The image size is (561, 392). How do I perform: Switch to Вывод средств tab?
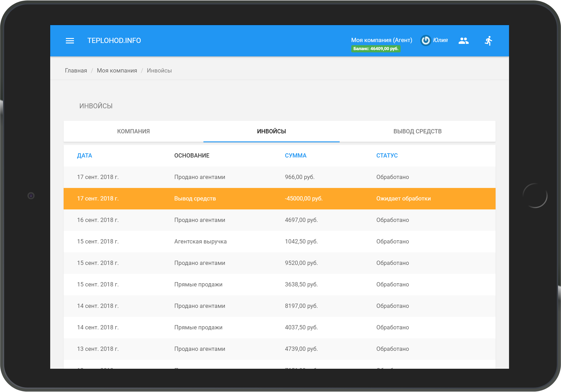pos(417,131)
